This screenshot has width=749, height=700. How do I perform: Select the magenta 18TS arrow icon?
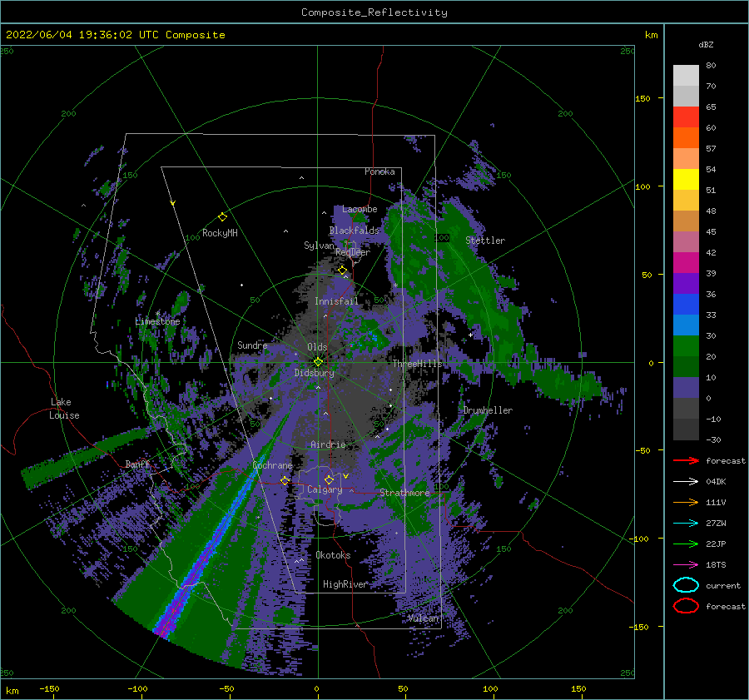(686, 565)
